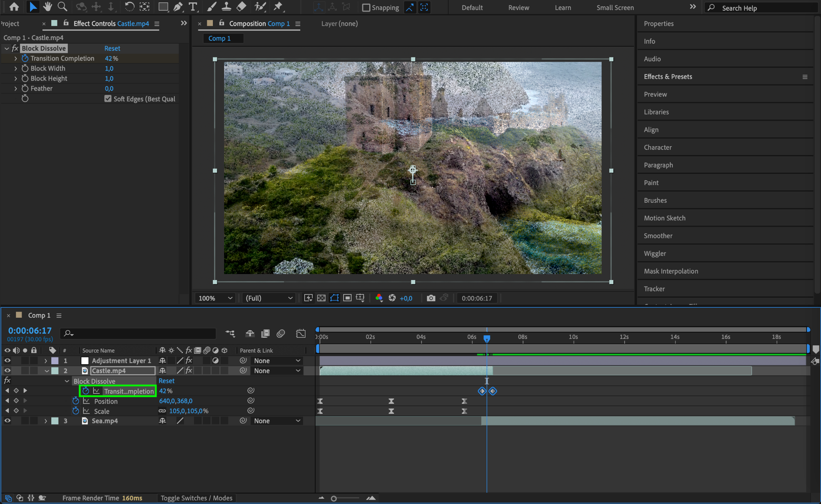Select the Hand tool
The width and height of the screenshot is (821, 504).
click(48, 7)
